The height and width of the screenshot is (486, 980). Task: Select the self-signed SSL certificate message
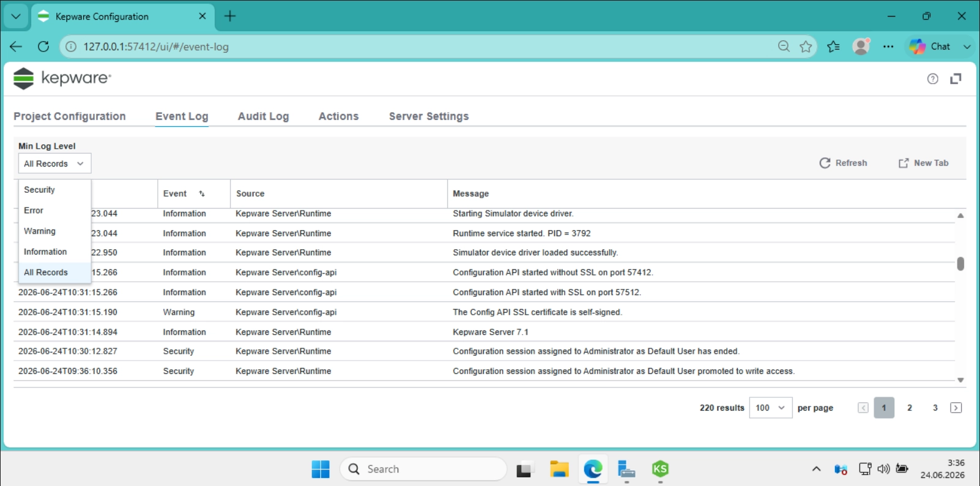pyautogui.click(x=537, y=312)
